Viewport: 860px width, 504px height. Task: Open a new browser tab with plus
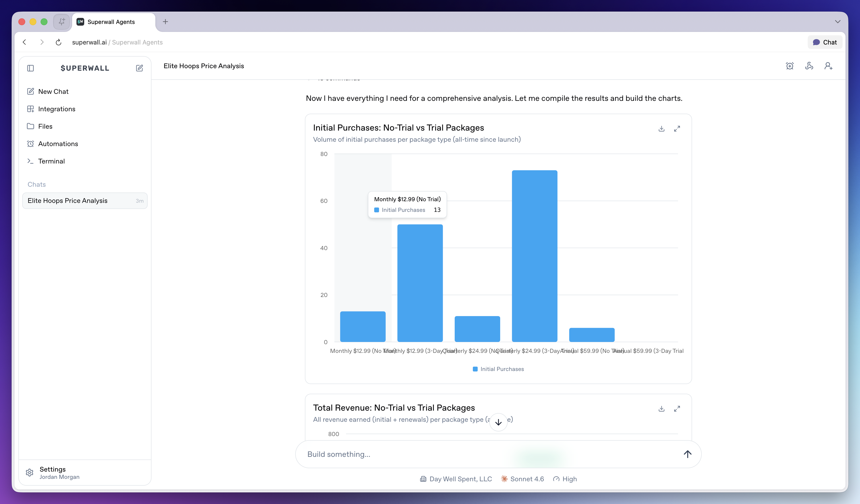click(x=166, y=22)
